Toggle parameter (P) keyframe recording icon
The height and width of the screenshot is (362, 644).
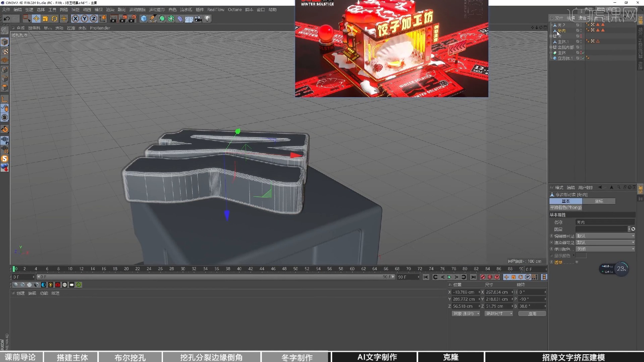[528, 277]
